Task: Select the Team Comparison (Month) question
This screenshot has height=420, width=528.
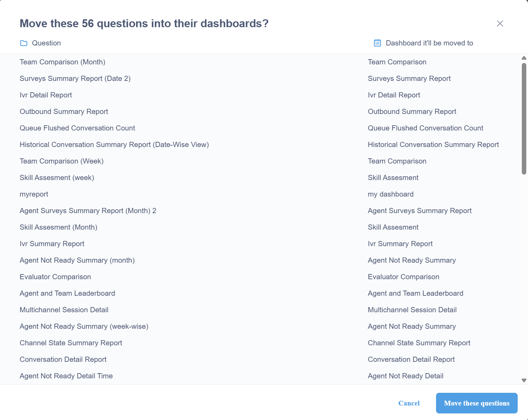Action: pyautogui.click(x=62, y=62)
